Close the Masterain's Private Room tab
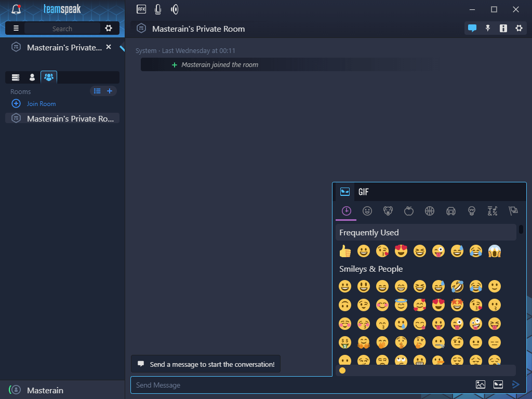The width and height of the screenshot is (532, 399). coord(109,47)
